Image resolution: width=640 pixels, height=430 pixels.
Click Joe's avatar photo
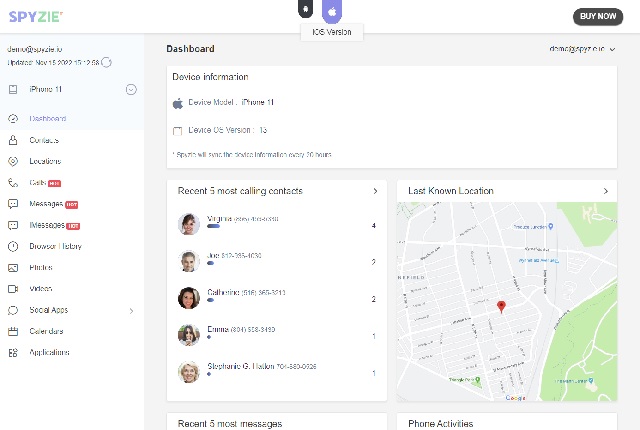(x=189, y=261)
